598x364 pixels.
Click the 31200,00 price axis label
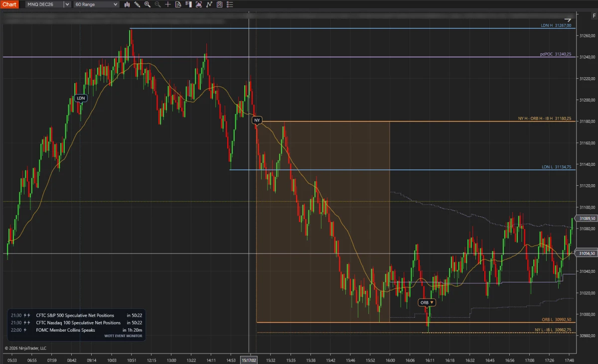(x=588, y=100)
